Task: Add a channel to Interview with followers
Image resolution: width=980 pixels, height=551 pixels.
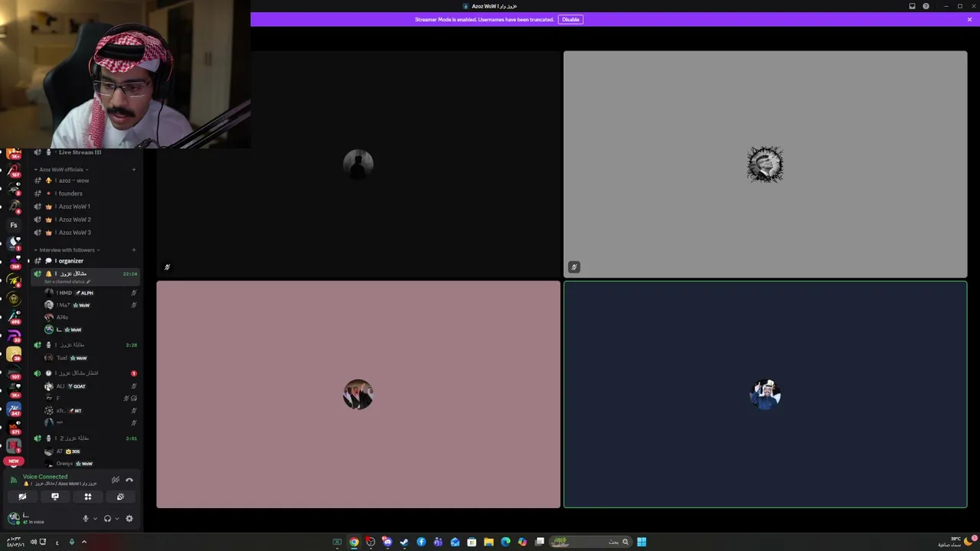Action: [x=133, y=250]
